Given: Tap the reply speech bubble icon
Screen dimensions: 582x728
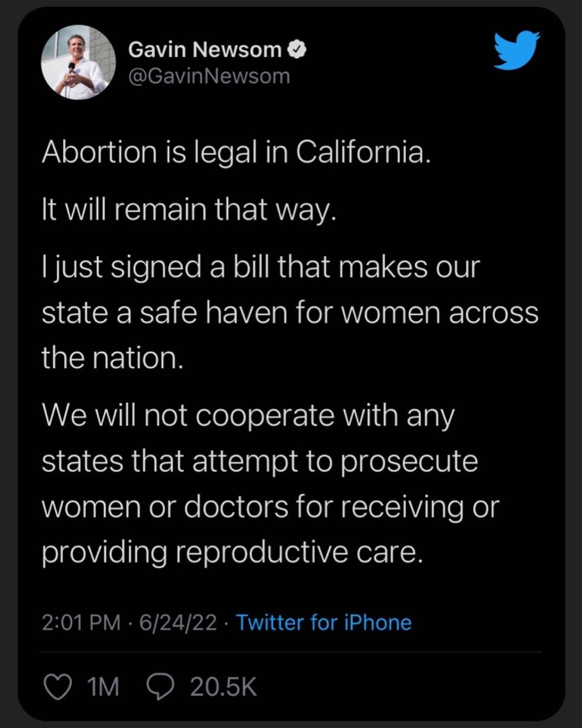Looking at the screenshot, I should [x=160, y=688].
